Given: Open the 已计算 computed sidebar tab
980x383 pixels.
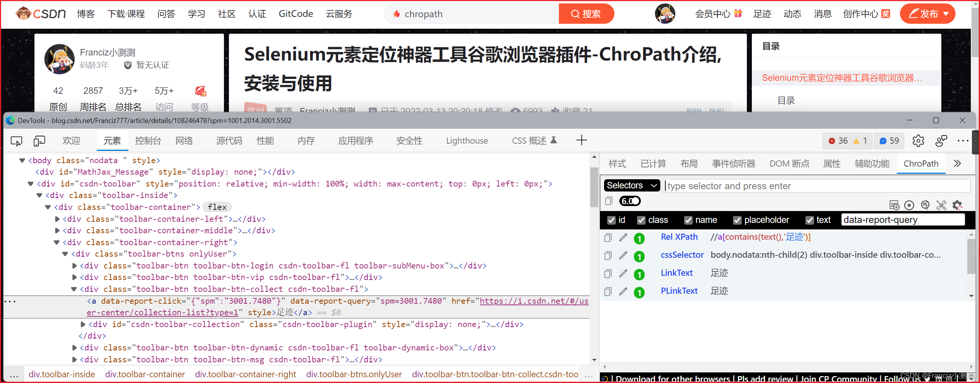Looking at the screenshot, I should click(x=653, y=164).
